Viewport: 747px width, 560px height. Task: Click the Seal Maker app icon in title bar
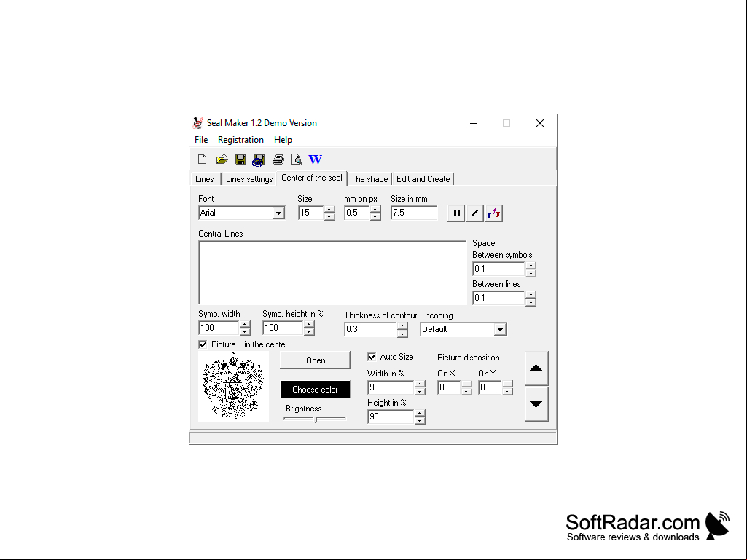tap(197, 123)
